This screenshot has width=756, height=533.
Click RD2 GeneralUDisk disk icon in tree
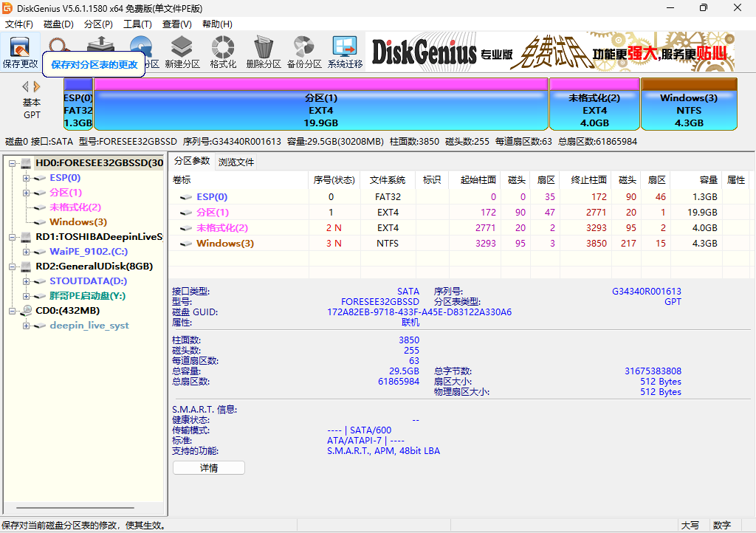pyautogui.click(x=26, y=266)
